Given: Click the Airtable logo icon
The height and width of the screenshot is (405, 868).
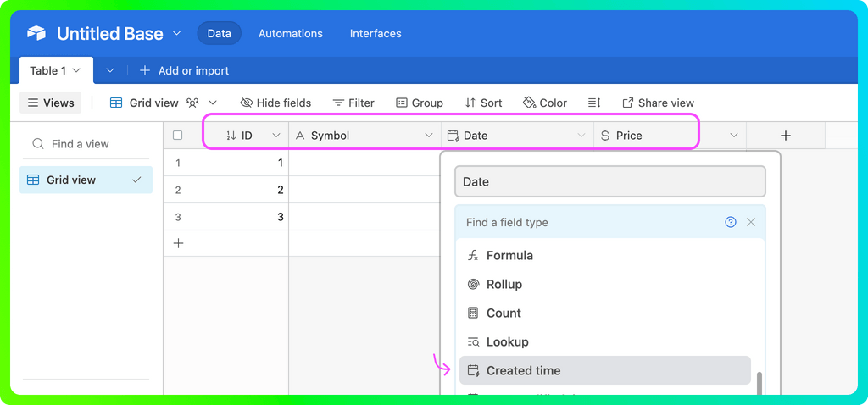Looking at the screenshot, I should tap(36, 34).
